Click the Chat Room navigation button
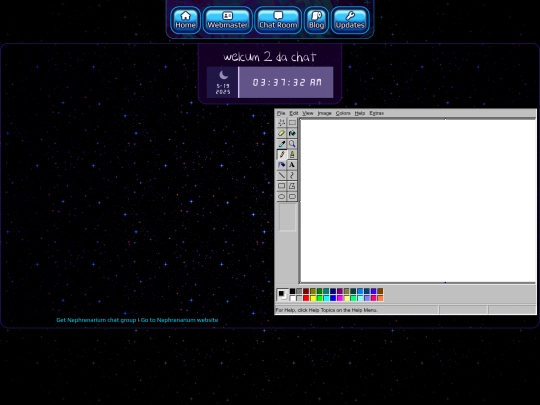Viewport: 540px width, 405px height. [x=278, y=20]
